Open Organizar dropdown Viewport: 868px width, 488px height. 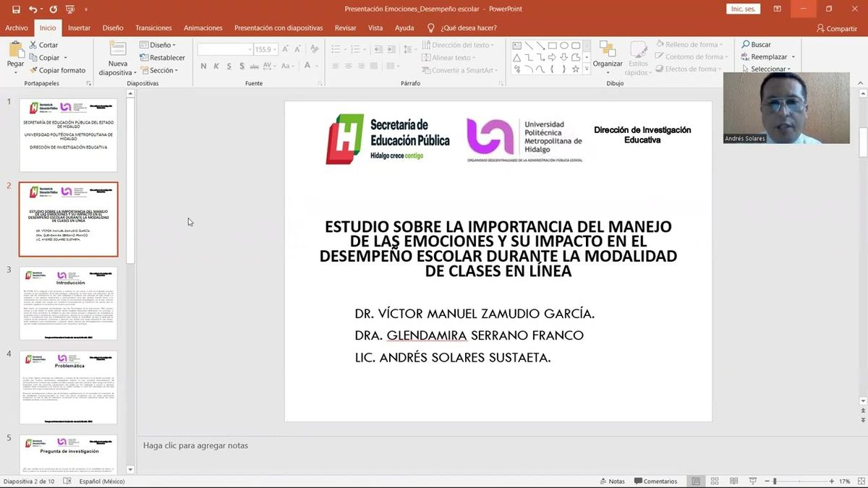coord(608,57)
